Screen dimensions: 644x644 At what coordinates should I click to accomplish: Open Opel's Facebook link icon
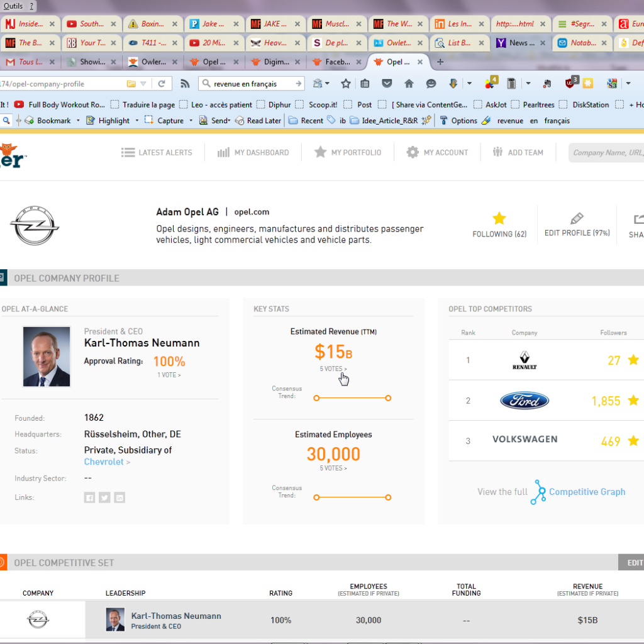coord(89,497)
